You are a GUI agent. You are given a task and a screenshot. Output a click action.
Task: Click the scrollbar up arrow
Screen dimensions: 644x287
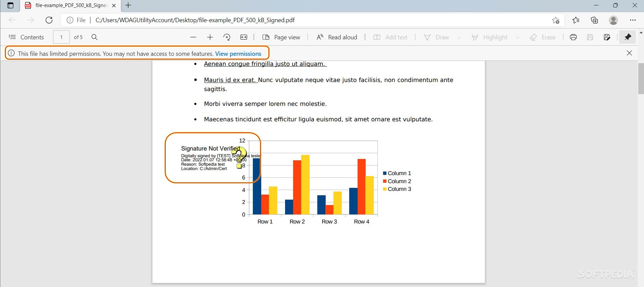[641, 33]
